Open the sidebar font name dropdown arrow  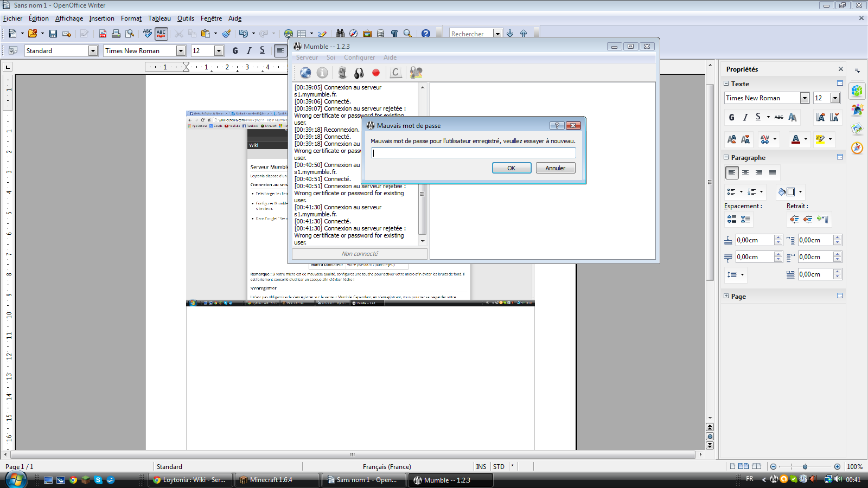tap(805, 98)
